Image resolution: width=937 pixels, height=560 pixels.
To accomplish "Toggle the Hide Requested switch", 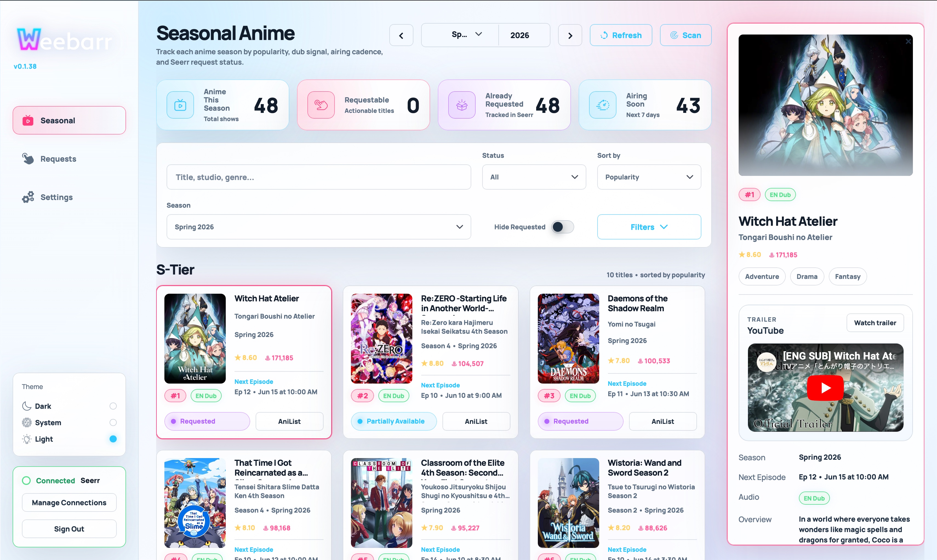I will pos(562,227).
